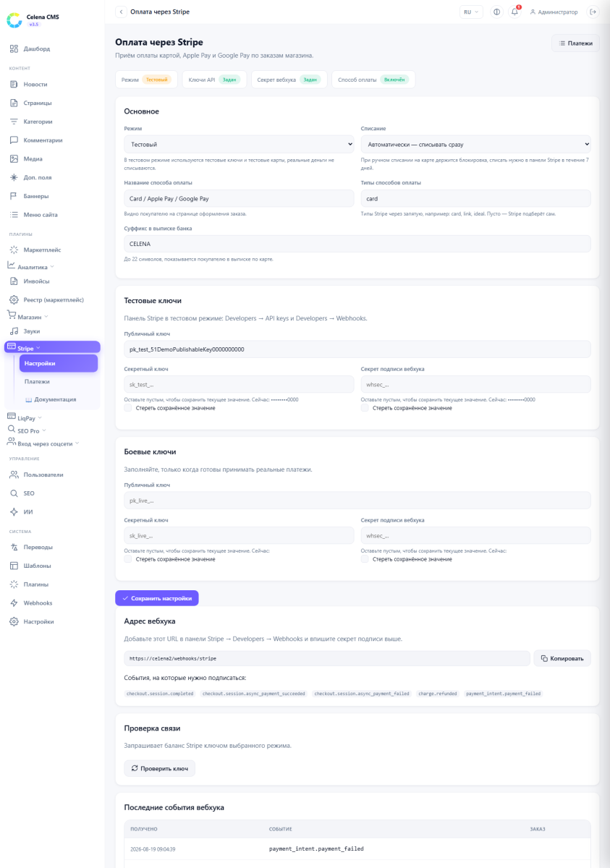Viewport: 610px width, 868px height.
Task: Click the Шаблоны layout icon
Action: 14,566
